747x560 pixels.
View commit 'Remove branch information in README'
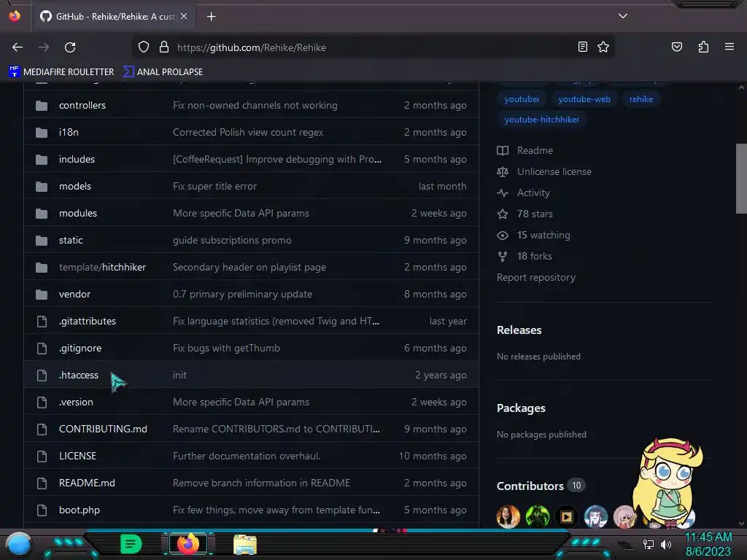tap(261, 483)
